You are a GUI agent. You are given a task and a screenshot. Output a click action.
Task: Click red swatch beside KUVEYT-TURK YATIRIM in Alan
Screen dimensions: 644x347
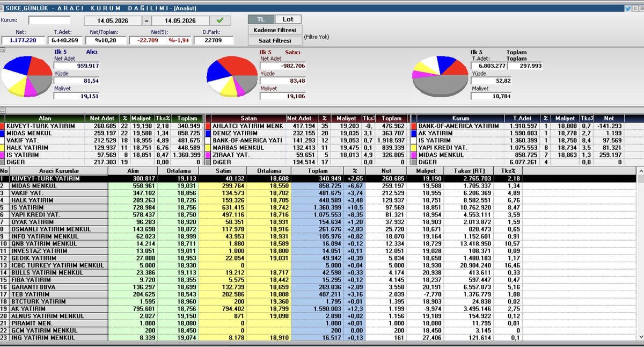[2, 126]
